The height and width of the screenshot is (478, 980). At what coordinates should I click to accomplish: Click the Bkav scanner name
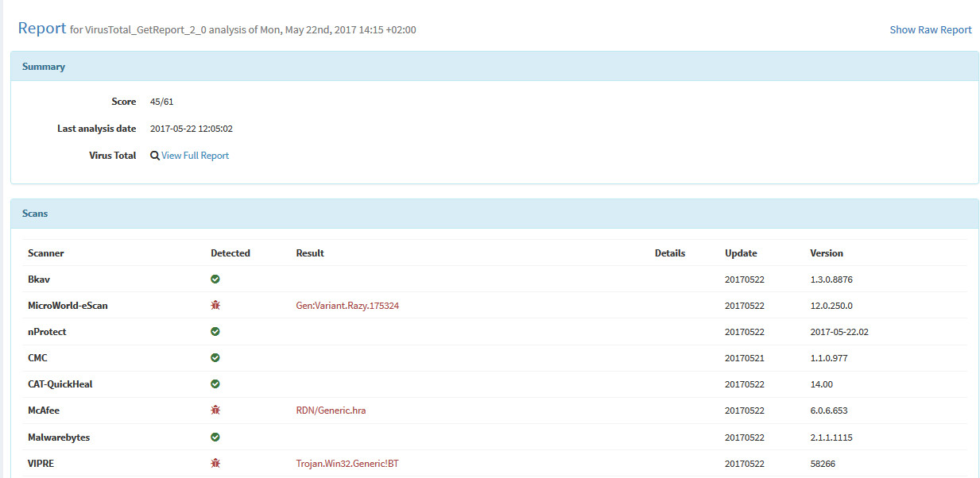point(39,279)
